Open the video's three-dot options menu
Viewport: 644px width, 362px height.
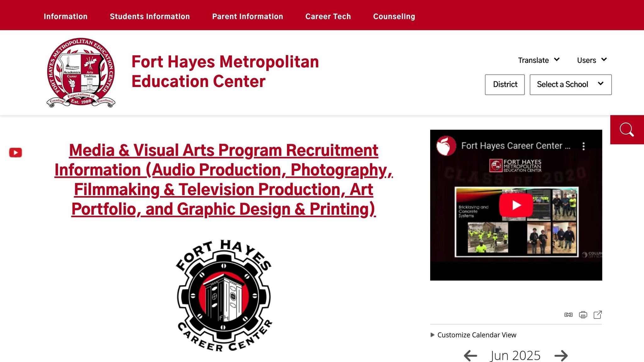click(584, 146)
